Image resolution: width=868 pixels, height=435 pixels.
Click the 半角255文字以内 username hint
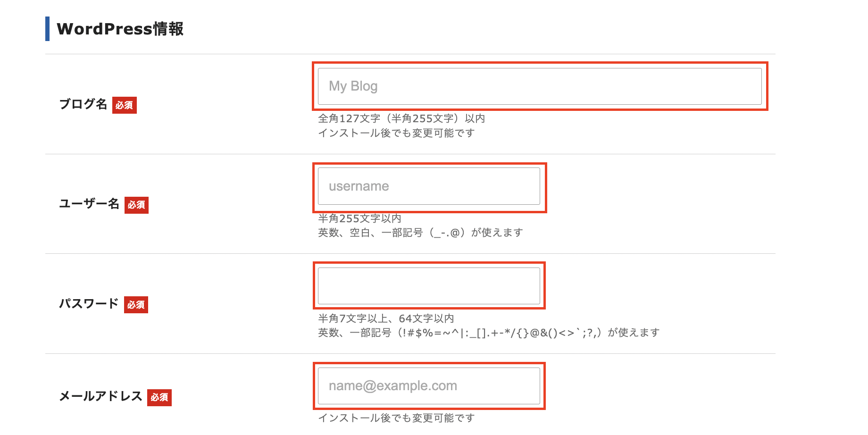(359, 218)
